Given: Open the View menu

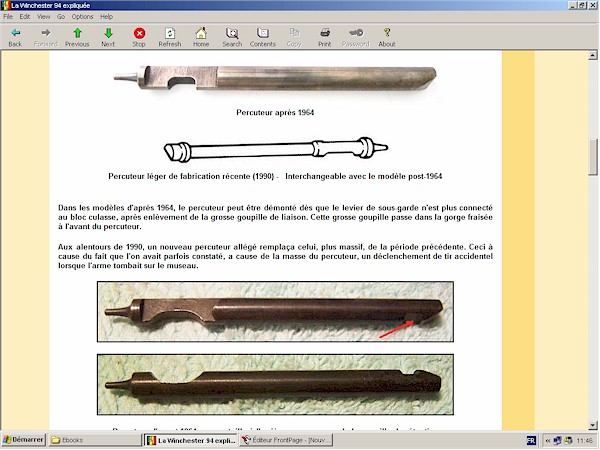Looking at the screenshot, I should point(43,16).
